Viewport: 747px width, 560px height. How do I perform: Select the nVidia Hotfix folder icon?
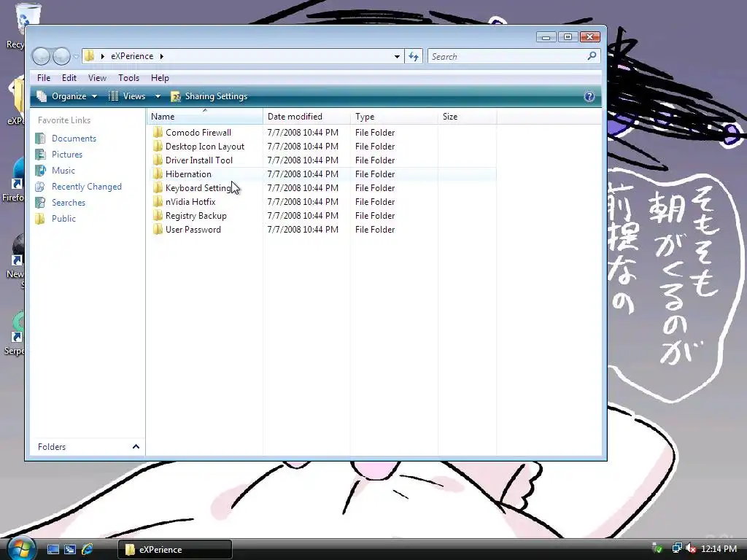158,201
